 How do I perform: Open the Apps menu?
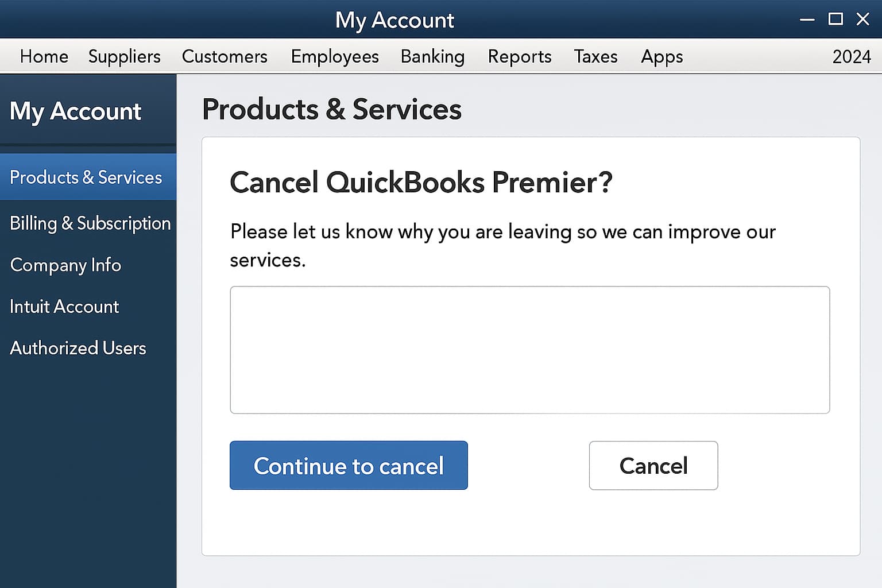[x=662, y=56]
